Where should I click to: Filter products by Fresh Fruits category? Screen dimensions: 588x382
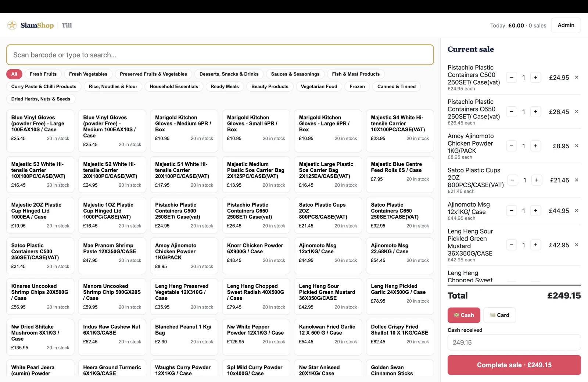coord(43,74)
